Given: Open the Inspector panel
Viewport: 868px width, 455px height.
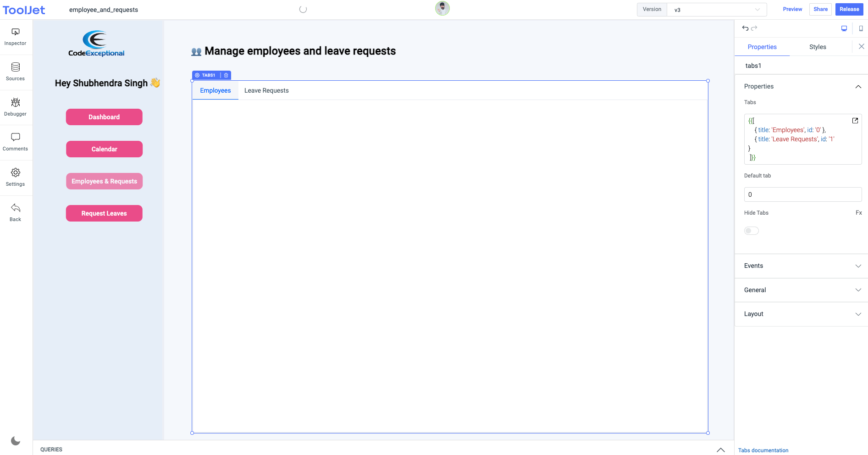Looking at the screenshot, I should (x=15, y=36).
